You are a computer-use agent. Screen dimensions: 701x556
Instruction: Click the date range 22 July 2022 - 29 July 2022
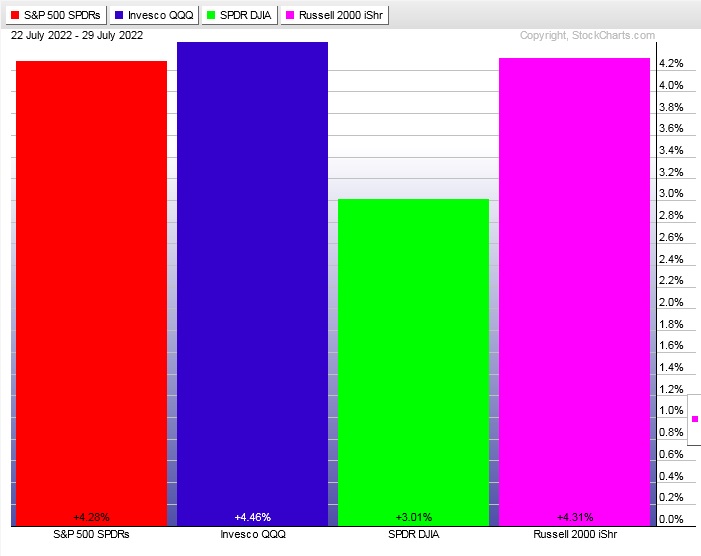(77, 35)
